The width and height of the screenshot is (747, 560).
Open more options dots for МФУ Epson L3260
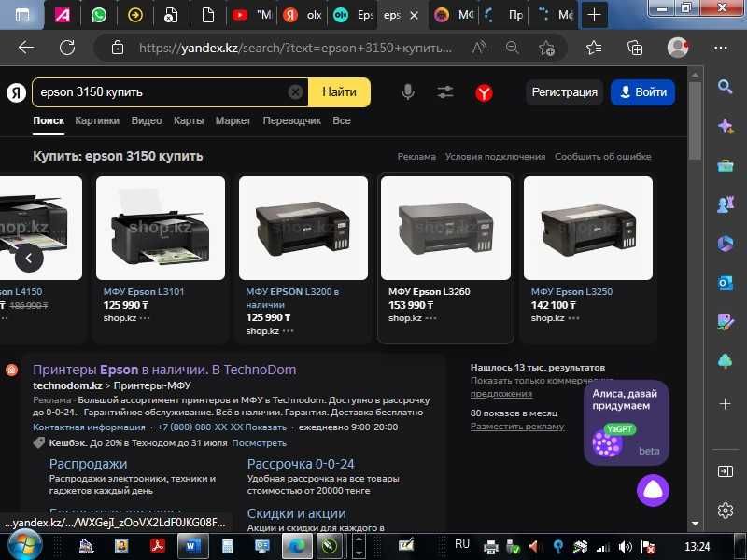pyautogui.click(x=430, y=317)
